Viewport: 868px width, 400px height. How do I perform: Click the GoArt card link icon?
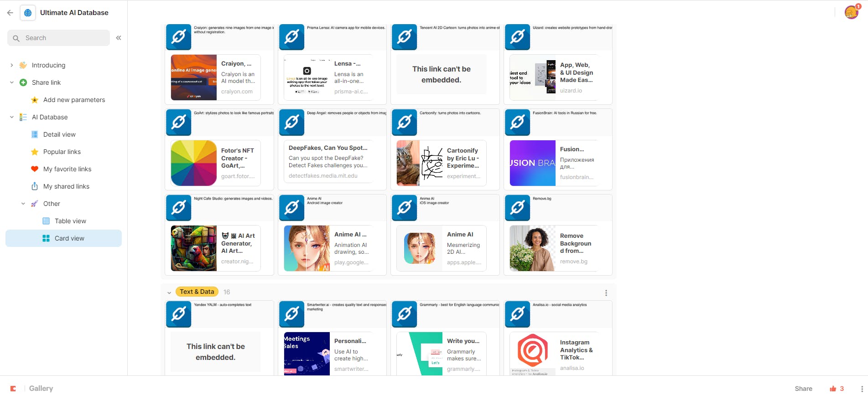click(x=179, y=122)
